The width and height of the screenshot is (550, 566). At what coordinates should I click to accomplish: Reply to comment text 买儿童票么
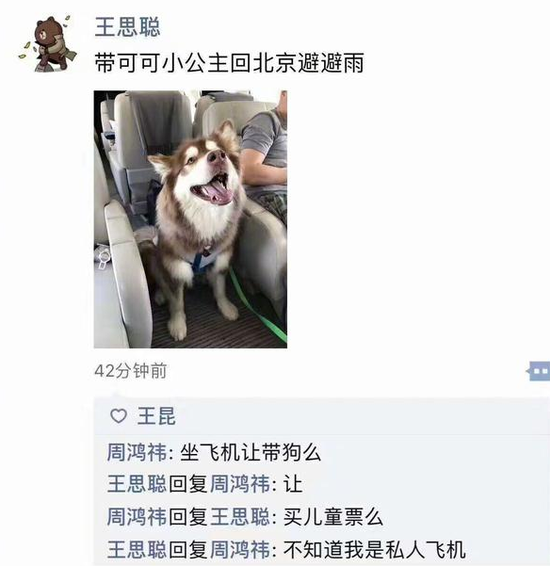point(333,517)
